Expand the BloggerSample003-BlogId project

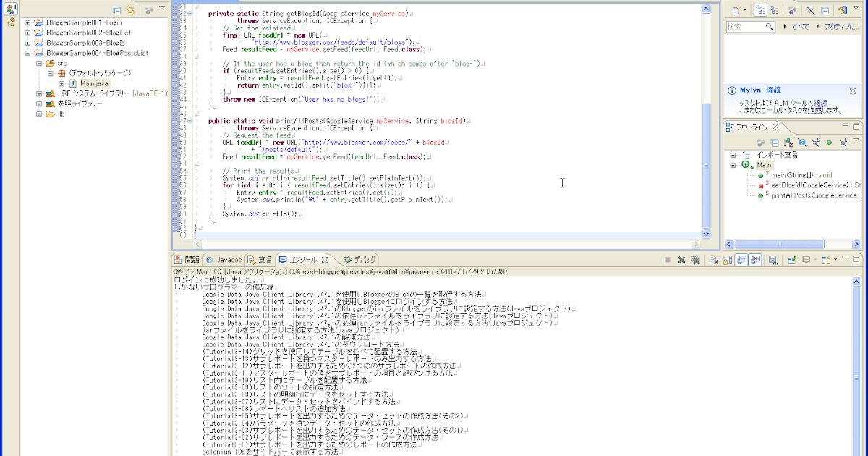pos(28,43)
